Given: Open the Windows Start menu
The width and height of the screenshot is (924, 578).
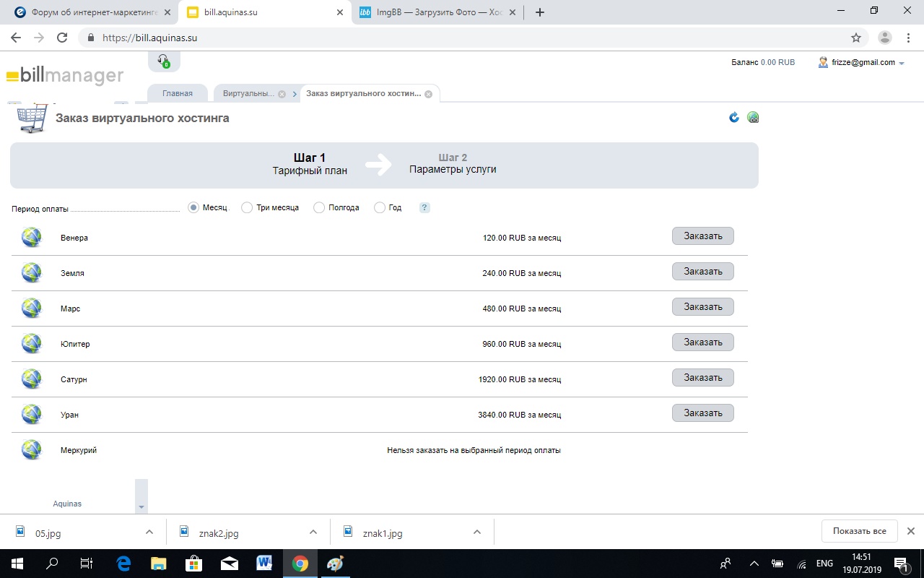Looking at the screenshot, I should tap(17, 564).
